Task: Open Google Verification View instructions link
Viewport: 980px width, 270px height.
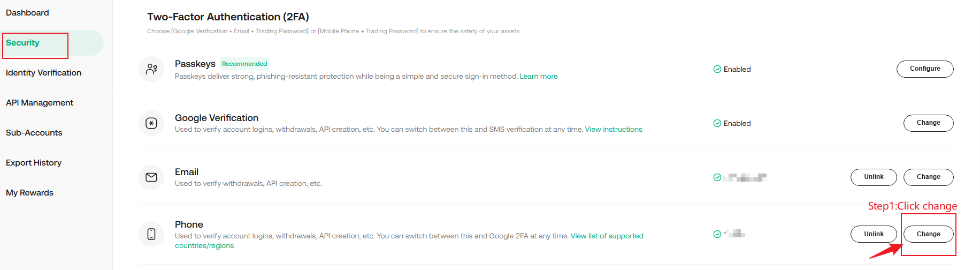Action: [x=613, y=130]
